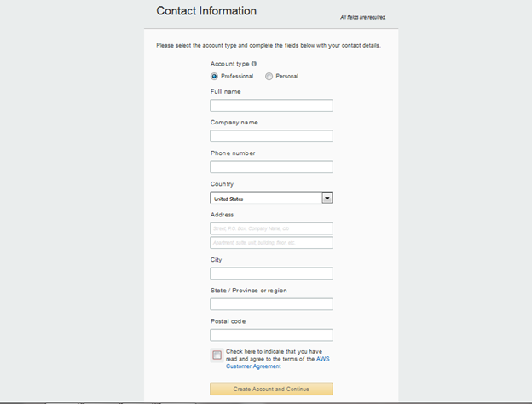Click the United States country selection box
532x404 pixels.
tap(271, 198)
